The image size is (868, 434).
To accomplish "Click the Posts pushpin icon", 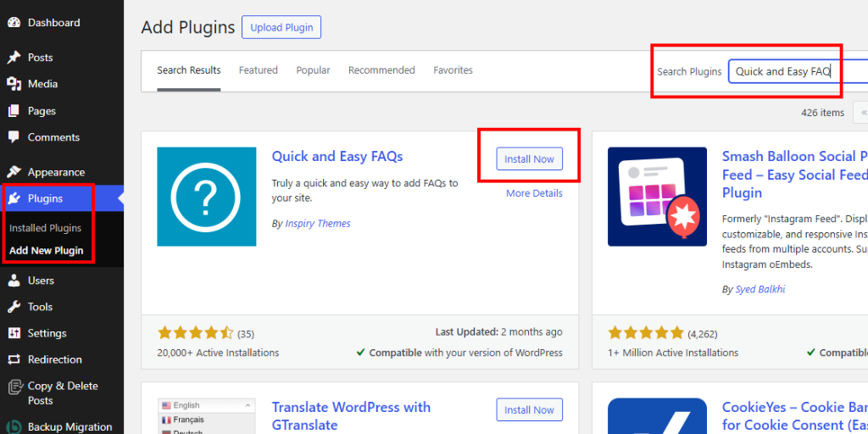I will click(14, 58).
